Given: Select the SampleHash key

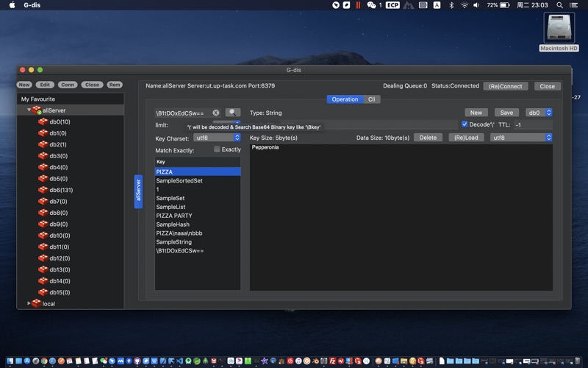Looking at the screenshot, I should 198,224.
